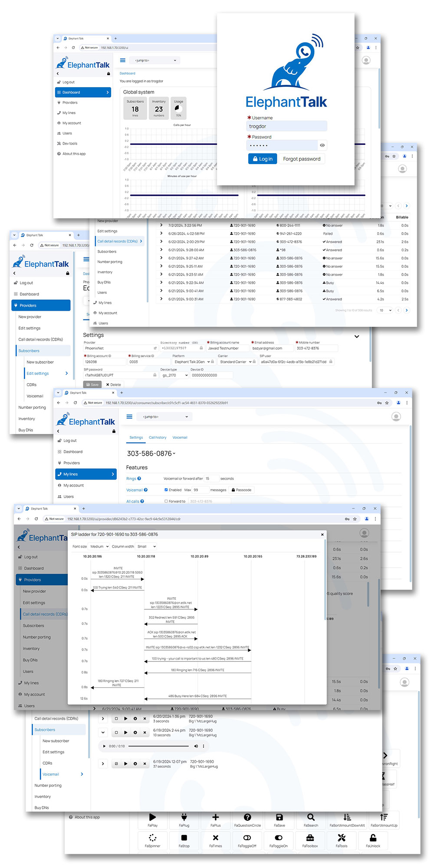Click the Dashboard item highlighted in the top window
434x868 pixels.
[x=83, y=92]
